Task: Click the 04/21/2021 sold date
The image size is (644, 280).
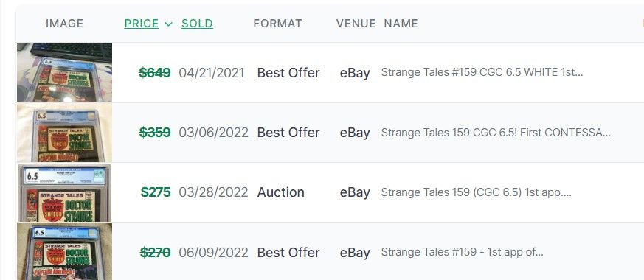Action: (x=212, y=72)
